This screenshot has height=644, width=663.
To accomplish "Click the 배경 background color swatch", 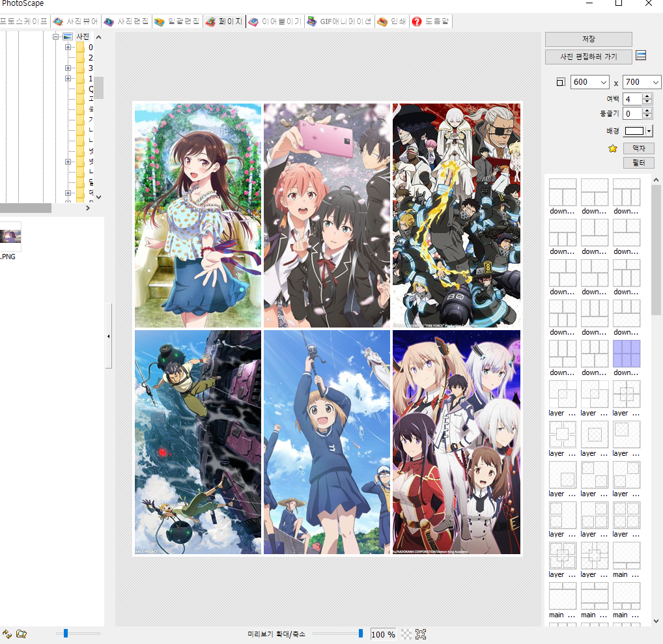I will (x=634, y=131).
